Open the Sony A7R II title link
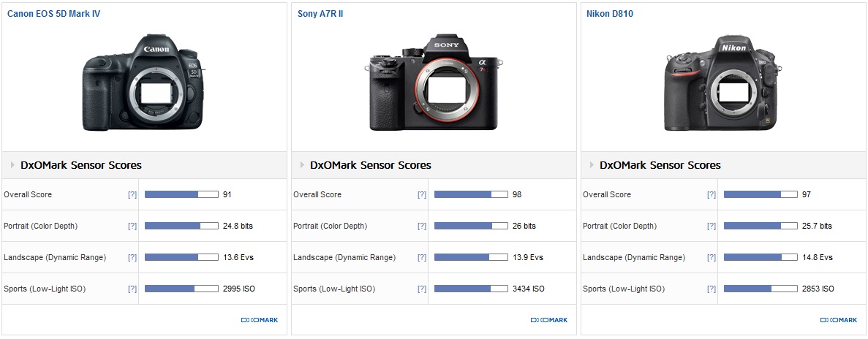868x339 pixels. 321,13
